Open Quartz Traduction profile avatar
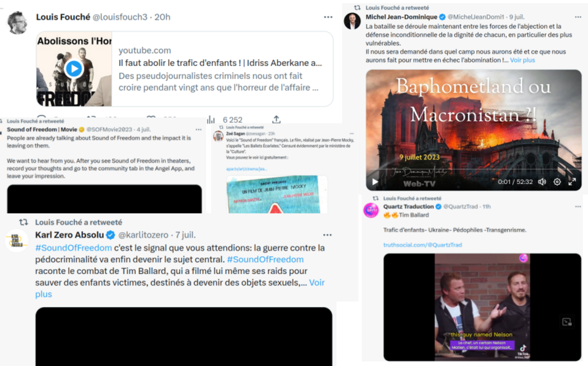 coord(371,210)
